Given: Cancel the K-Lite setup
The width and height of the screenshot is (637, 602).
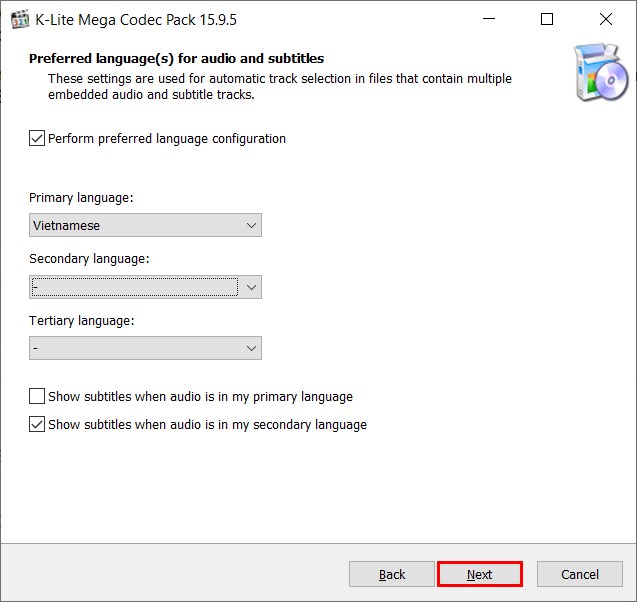Looking at the screenshot, I should 580,574.
